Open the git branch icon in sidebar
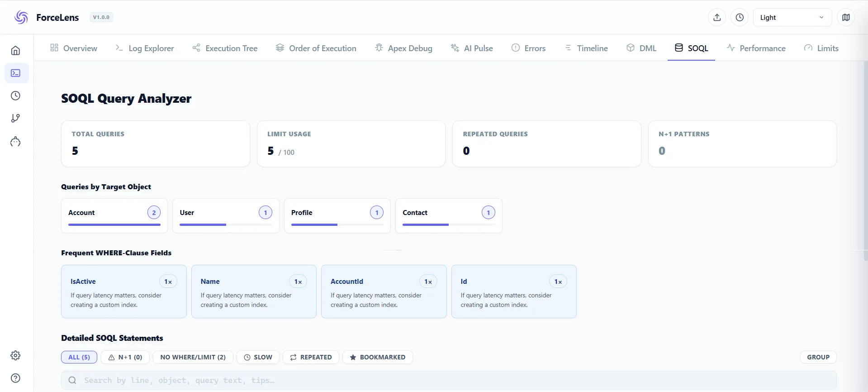 tap(16, 118)
